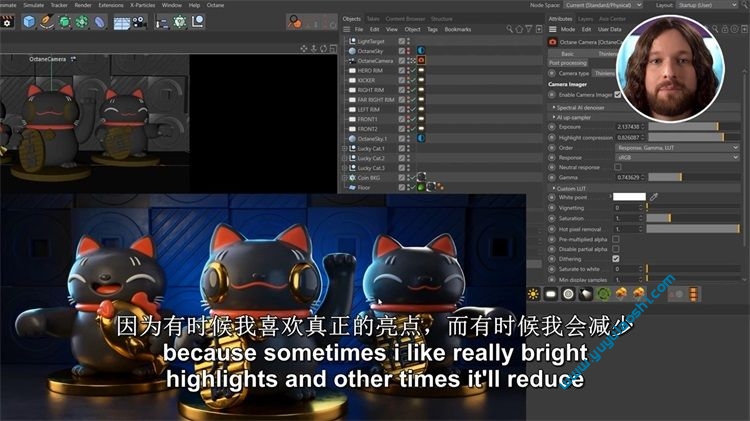Click the X-Particles emitter green toolbar icon
The height and width of the screenshot is (421, 750).
tap(180, 22)
